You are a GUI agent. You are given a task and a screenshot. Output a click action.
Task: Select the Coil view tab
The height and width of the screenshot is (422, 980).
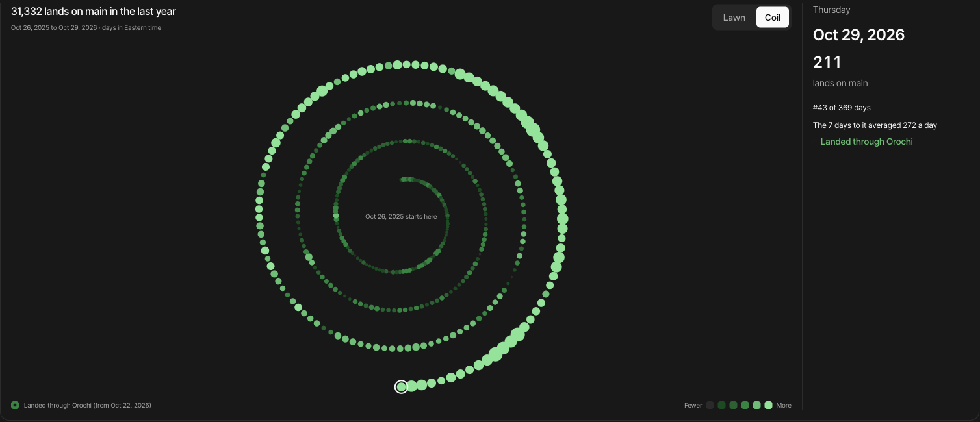773,18
